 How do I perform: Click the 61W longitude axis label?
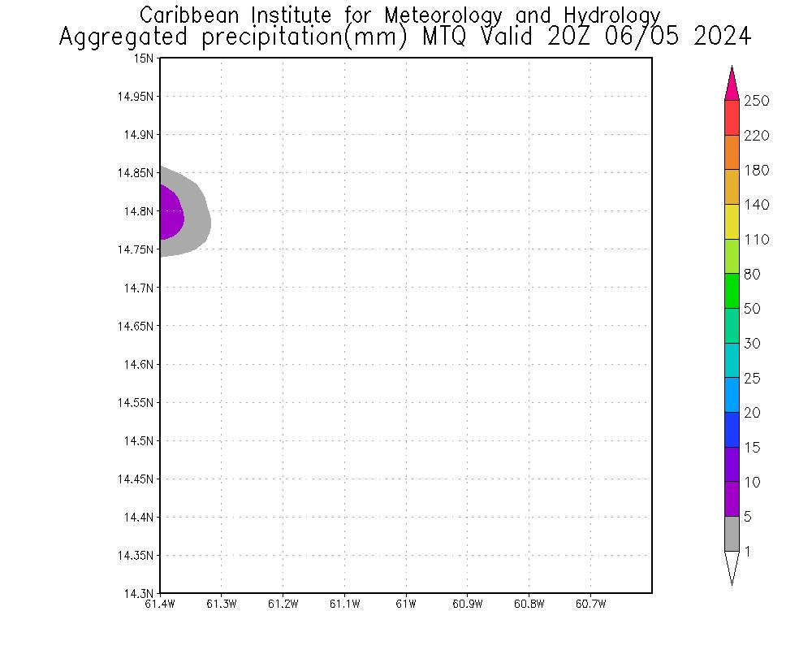[405, 604]
